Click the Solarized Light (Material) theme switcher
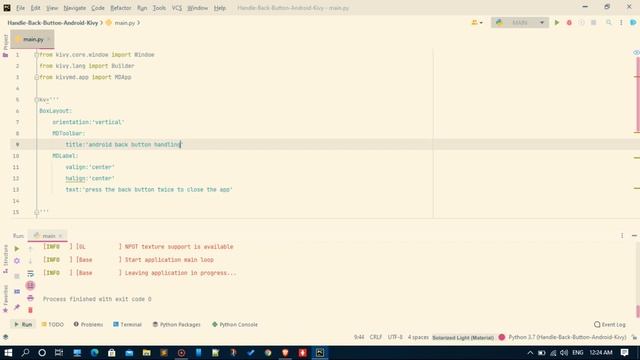The height and width of the screenshot is (360, 640). click(x=463, y=338)
